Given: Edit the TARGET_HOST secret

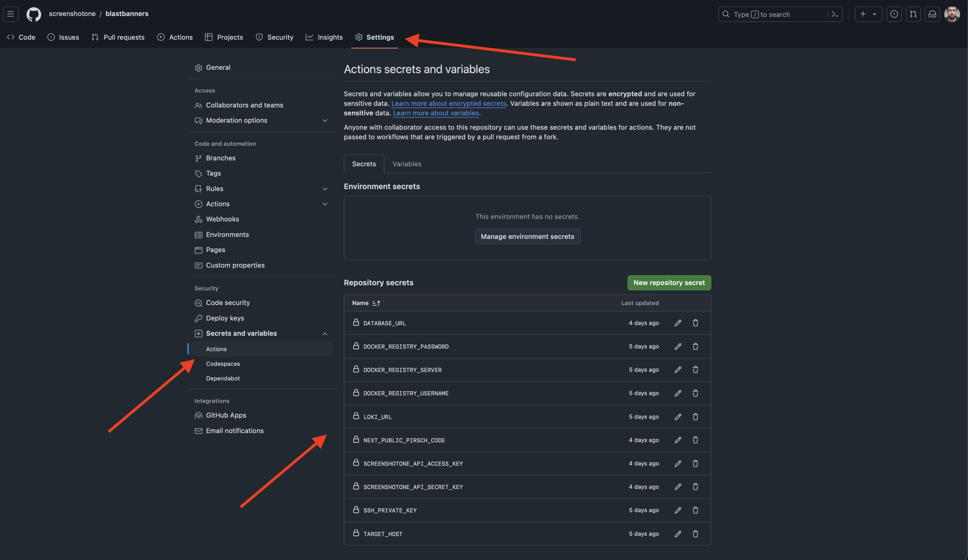Looking at the screenshot, I should (678, 534).
